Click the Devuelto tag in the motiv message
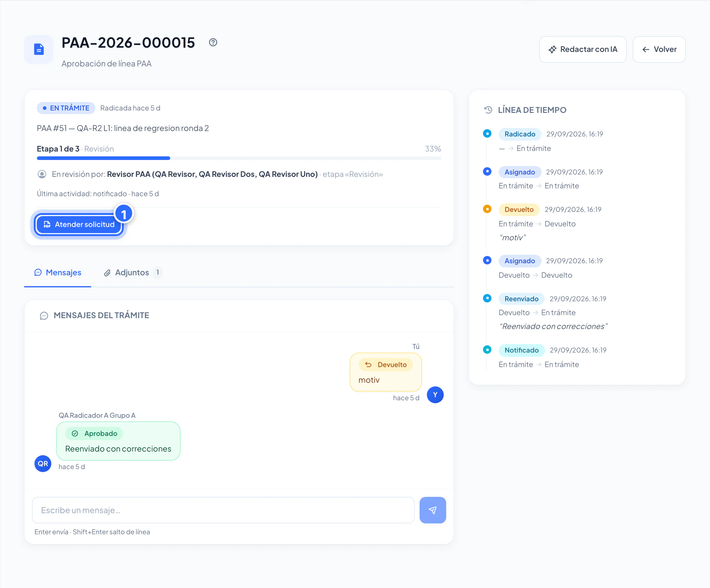Screen dimensions: 710x588 coord(386,365)
